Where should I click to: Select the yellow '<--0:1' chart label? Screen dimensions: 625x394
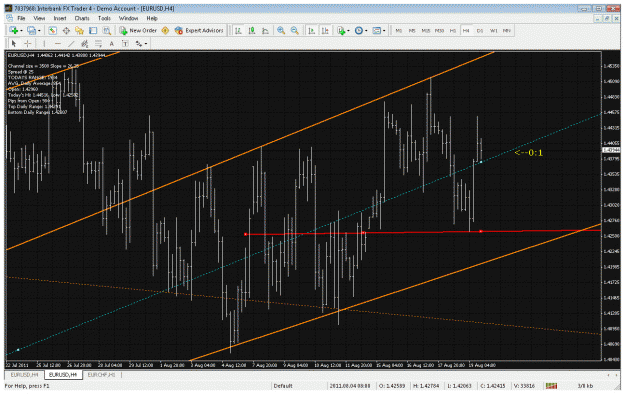529,153
